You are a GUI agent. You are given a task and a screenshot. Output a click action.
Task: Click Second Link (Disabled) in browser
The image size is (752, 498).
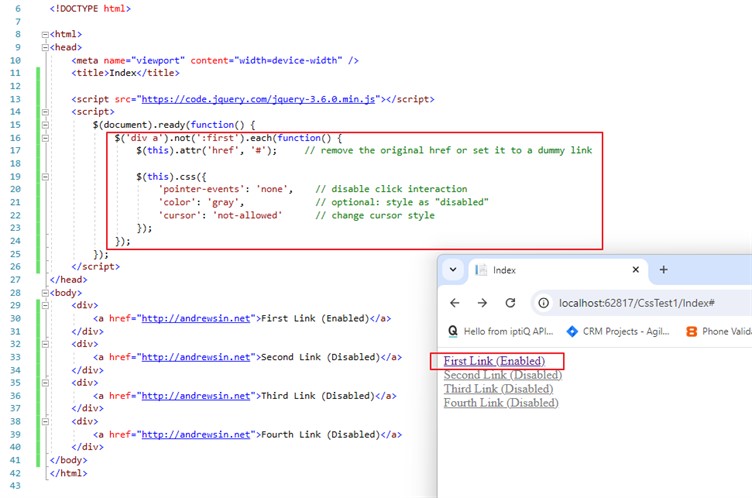coord(503,375)
